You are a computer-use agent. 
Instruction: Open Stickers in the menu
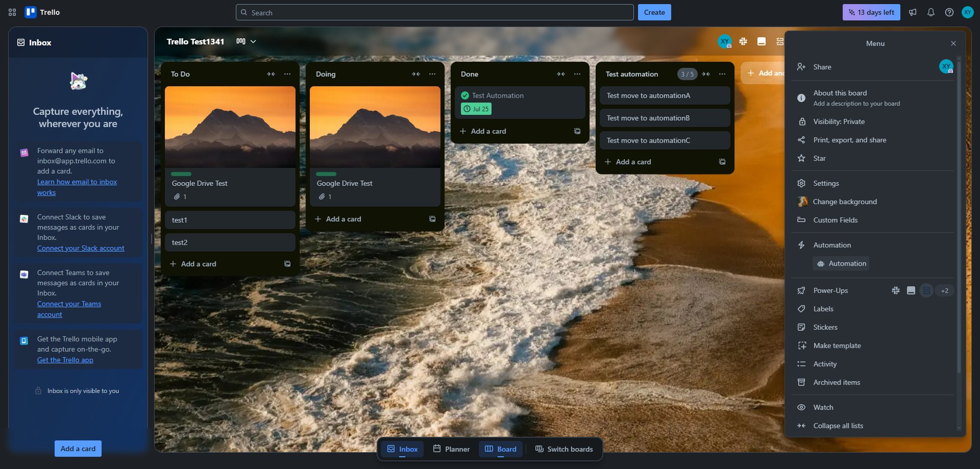click(872, 327)
